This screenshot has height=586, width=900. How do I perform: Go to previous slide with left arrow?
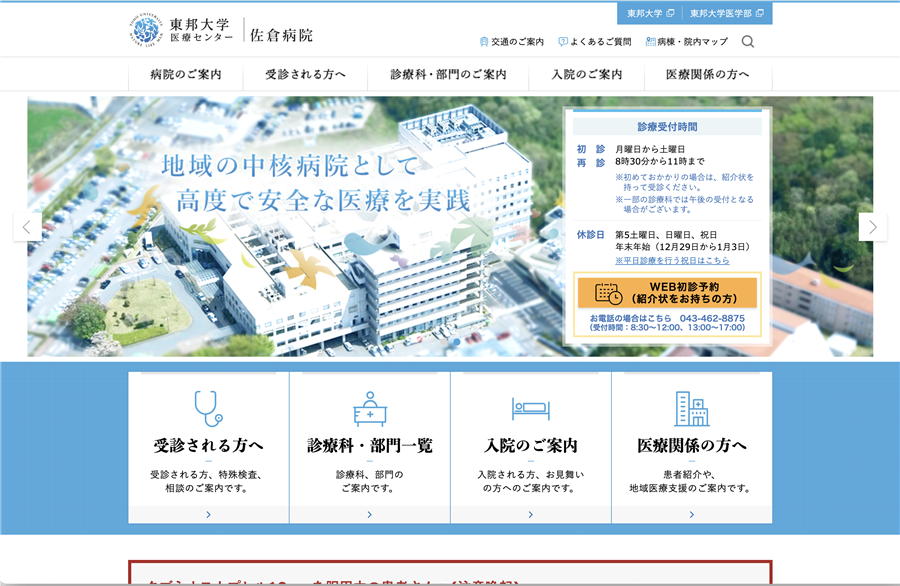27,227
